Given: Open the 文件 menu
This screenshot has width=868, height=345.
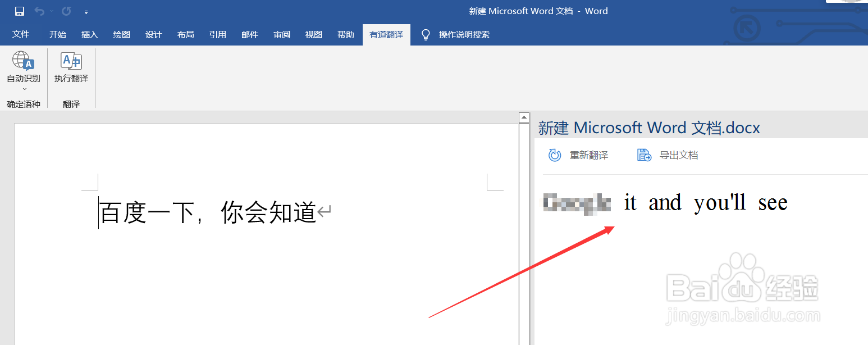Looking at the screenshot, I should 21,34.
